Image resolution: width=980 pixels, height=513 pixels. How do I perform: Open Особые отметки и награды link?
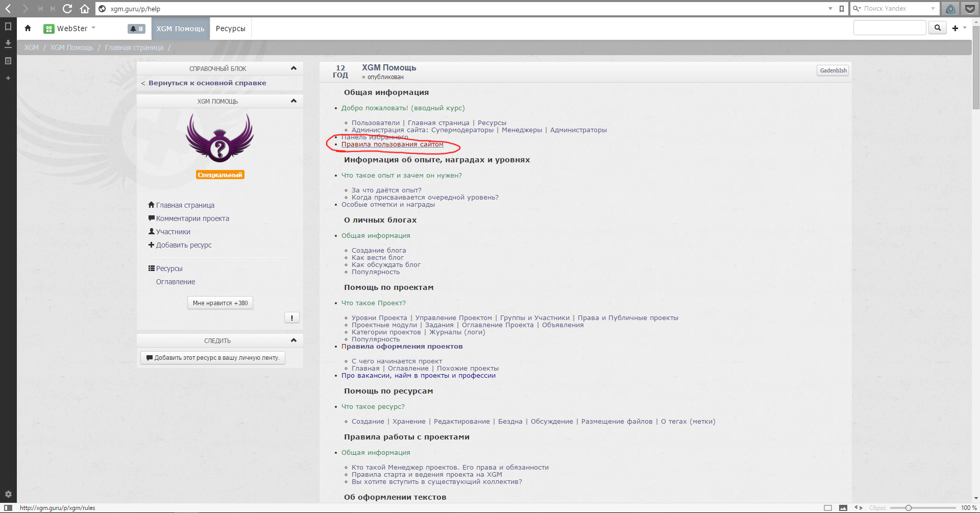point(388,205)
